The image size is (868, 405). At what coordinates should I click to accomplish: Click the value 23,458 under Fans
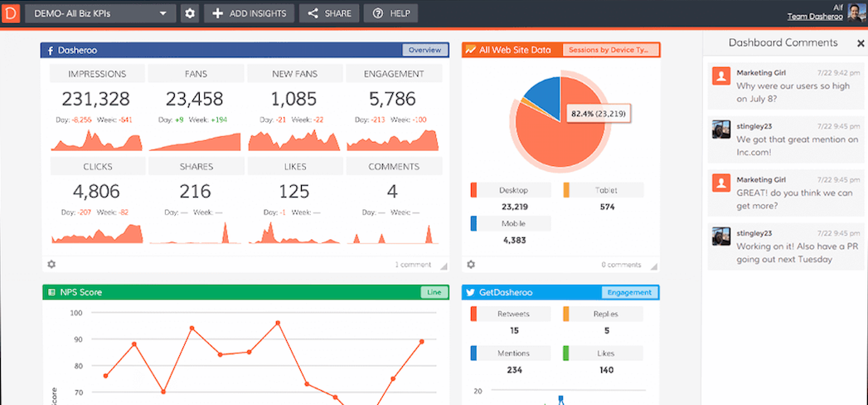tap(194, 99)
